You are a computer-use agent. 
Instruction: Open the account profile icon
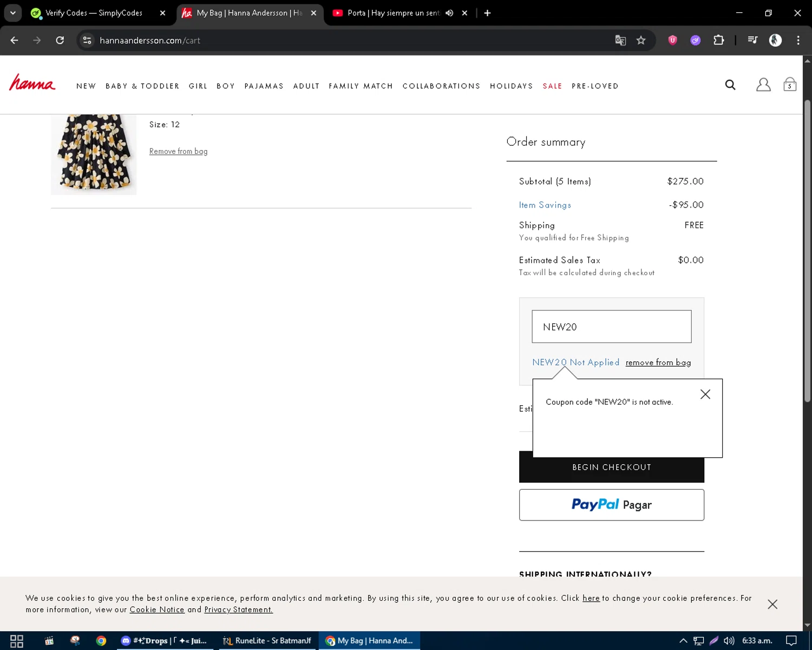pyautogui.click(x=763, y=84)
